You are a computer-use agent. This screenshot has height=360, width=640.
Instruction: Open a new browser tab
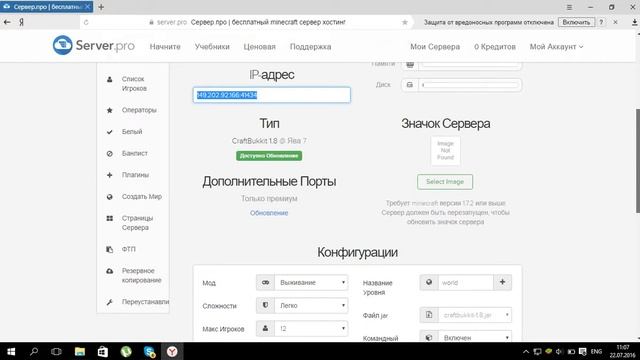point(101,7)
